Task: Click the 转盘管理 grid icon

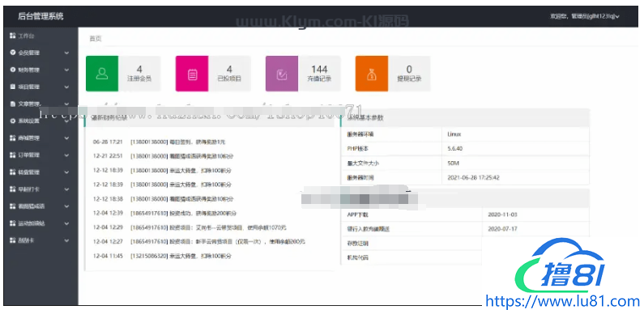Action: tap(13, 172)
